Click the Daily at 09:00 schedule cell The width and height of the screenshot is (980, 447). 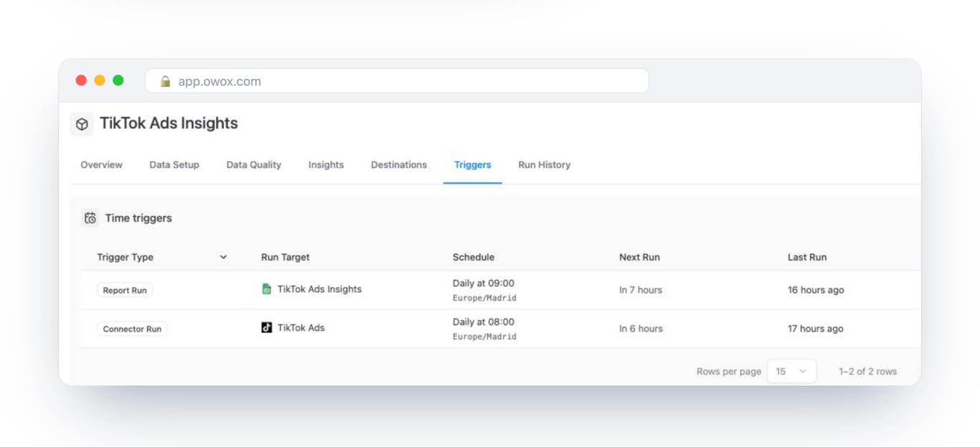tap(484, 283)
